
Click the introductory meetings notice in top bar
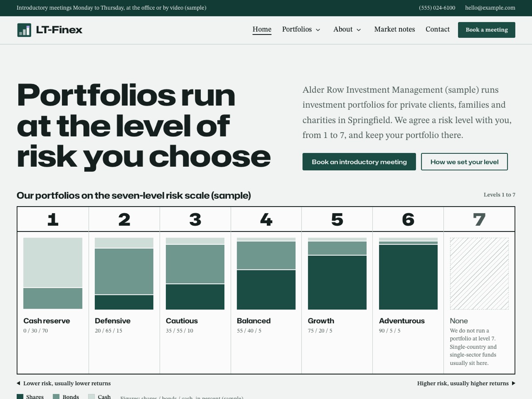(111, 8)
